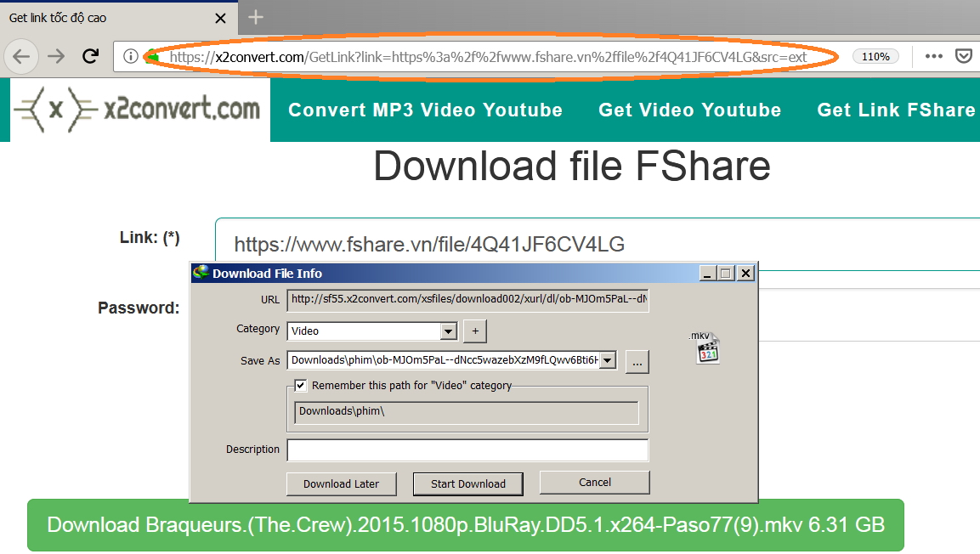
Task: Click the 'Download file FShare' heading
Action: click(x=571, y=167)
